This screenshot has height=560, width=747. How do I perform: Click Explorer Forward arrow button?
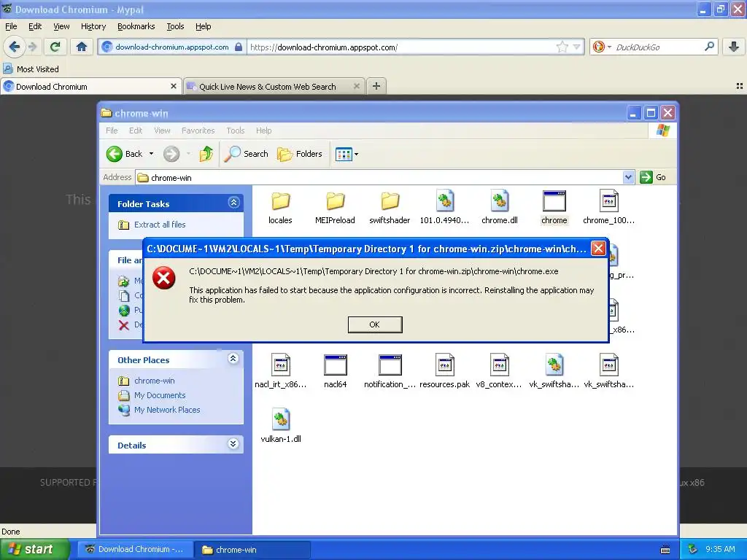click(x=171, y=154)
